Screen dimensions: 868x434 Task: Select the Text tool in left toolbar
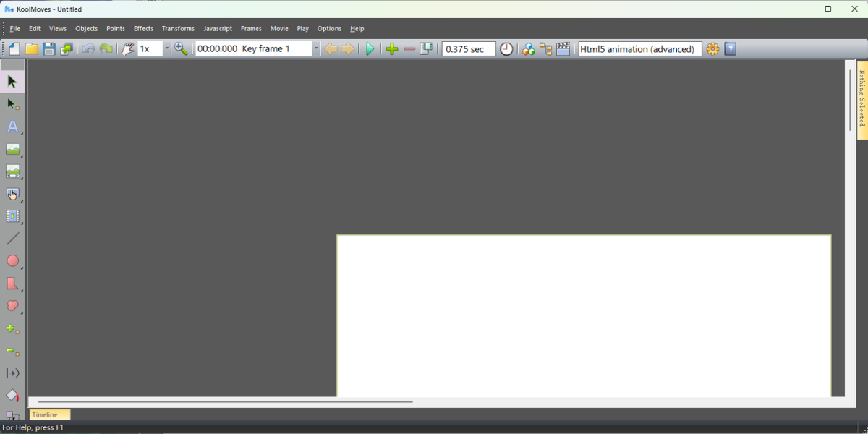(x=12, y=127)
